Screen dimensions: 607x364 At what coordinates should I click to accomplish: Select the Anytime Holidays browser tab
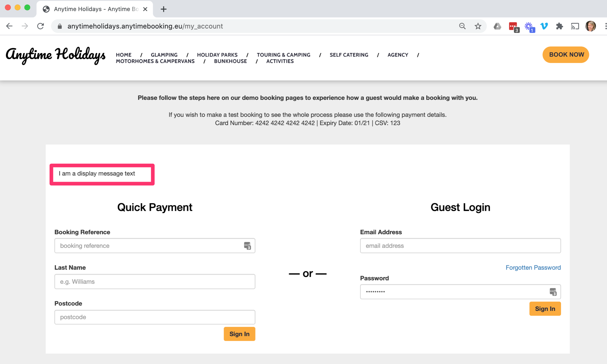(x=94, y=9)
